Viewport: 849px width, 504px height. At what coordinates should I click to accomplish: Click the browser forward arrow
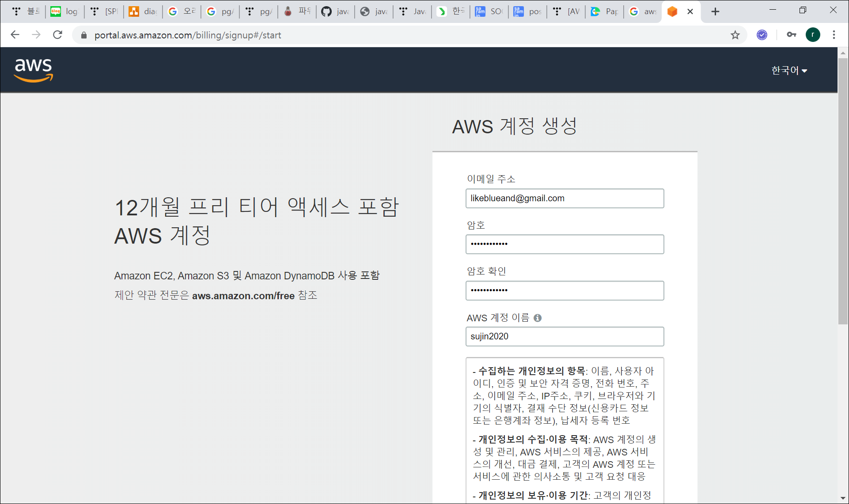(x=36, y=35)
